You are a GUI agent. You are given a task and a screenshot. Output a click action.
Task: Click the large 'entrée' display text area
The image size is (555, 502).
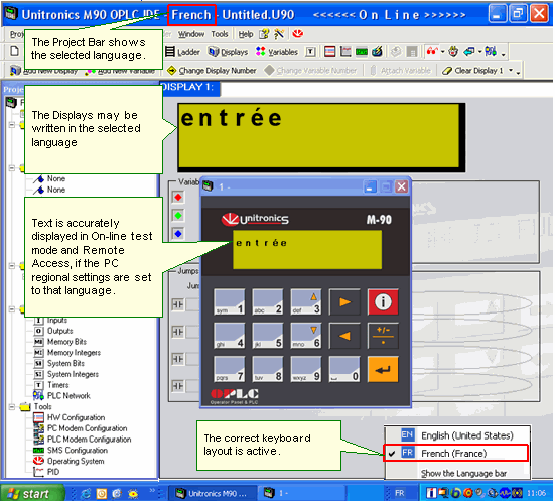318,135
